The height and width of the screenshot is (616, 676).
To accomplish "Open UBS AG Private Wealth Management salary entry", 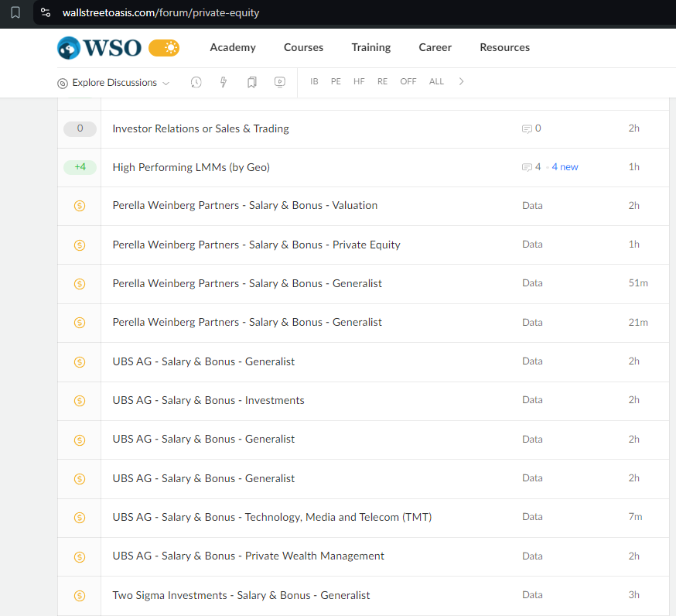I will [248, 556].
